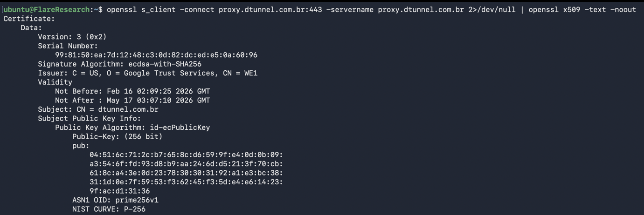This screenshot has width=644, height=215.
Task: Click the Issuer Google Trust Services line
Action: (x=148, y=73)
